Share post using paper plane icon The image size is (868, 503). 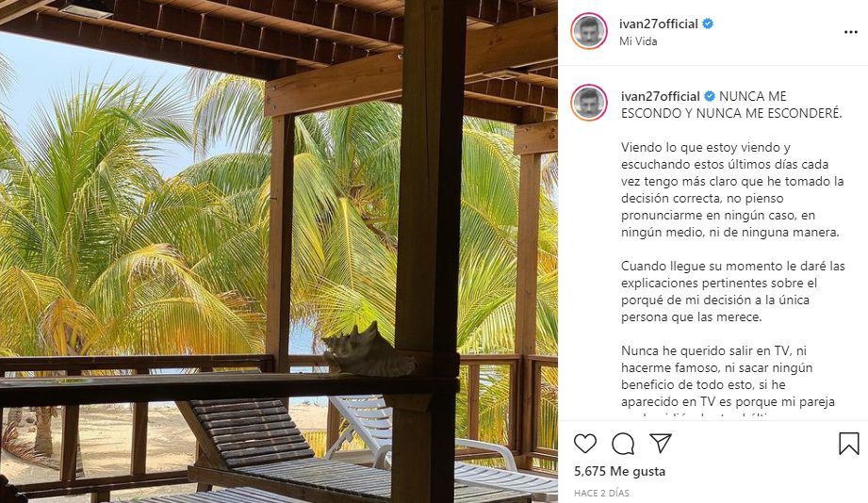click(x=661, y=444)
